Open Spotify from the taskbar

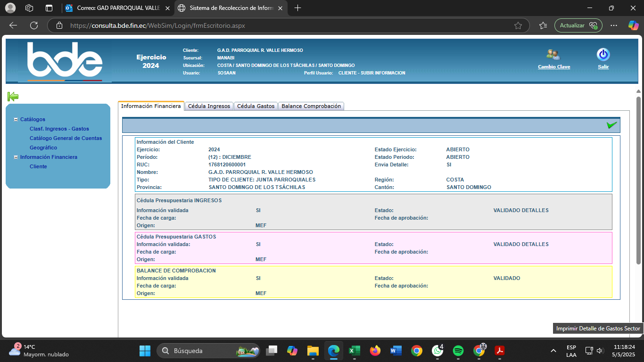458,351
